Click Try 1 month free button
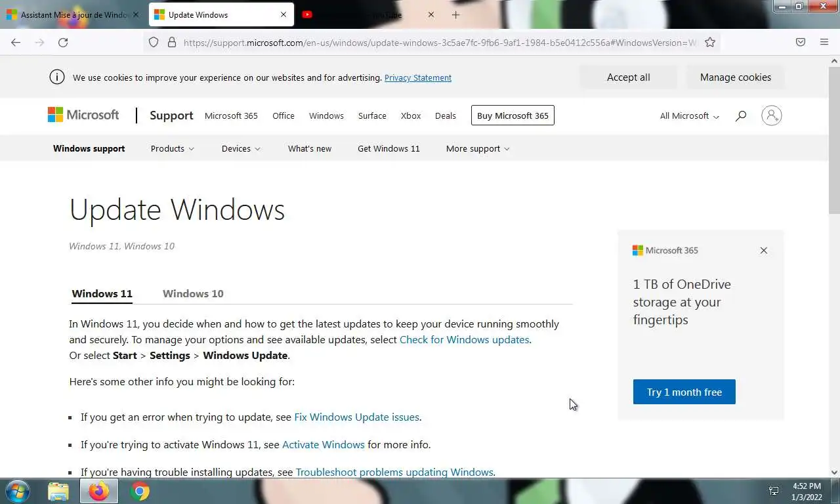 tap(684, 392)
